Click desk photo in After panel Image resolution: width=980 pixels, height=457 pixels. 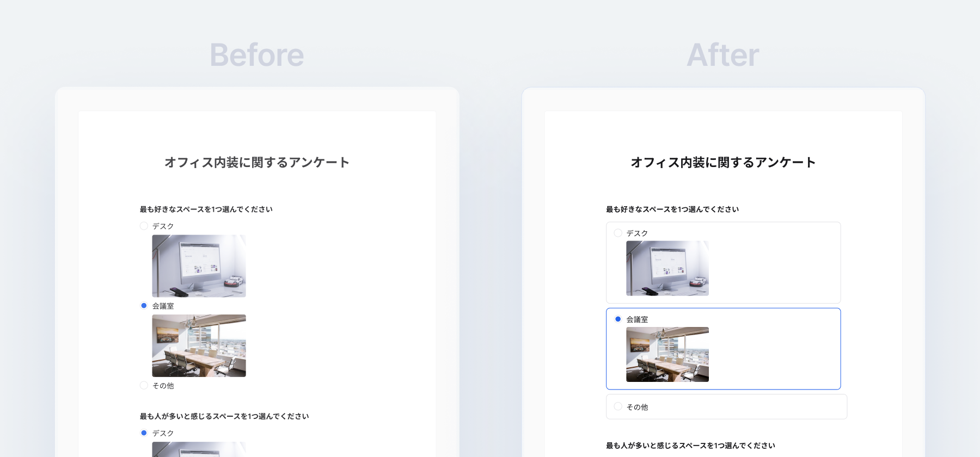click(667, 268)
